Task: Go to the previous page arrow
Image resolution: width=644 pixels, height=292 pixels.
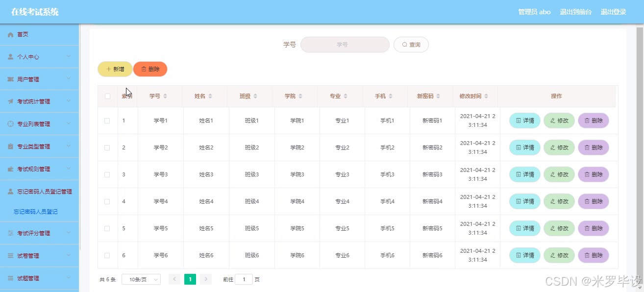Action: coord(174,279)
